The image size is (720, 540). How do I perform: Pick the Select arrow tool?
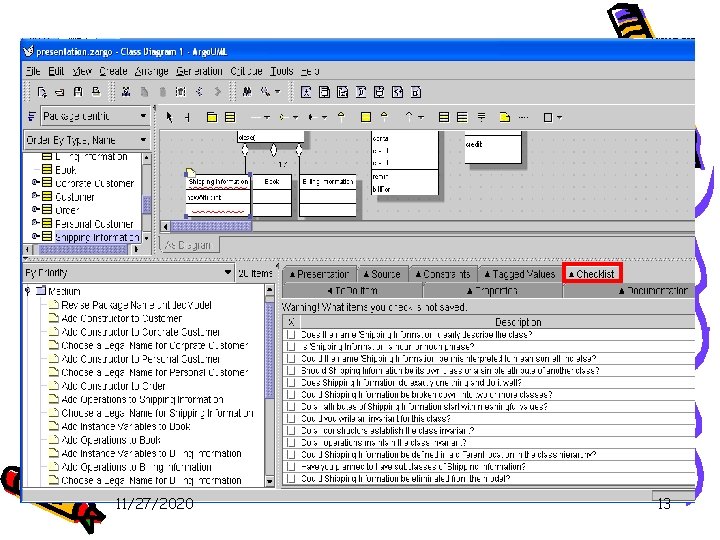[169, 117]
